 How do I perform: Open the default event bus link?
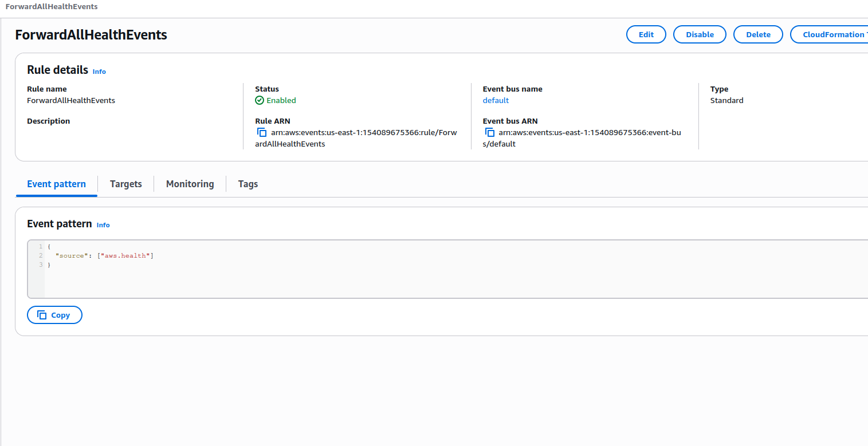pyautogui.click(x=496, y=100)
